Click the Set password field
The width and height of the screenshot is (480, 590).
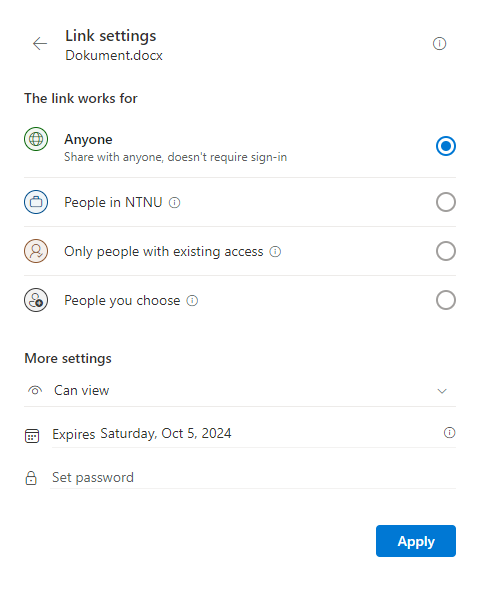pyautogui.click(x=253, y=477)
